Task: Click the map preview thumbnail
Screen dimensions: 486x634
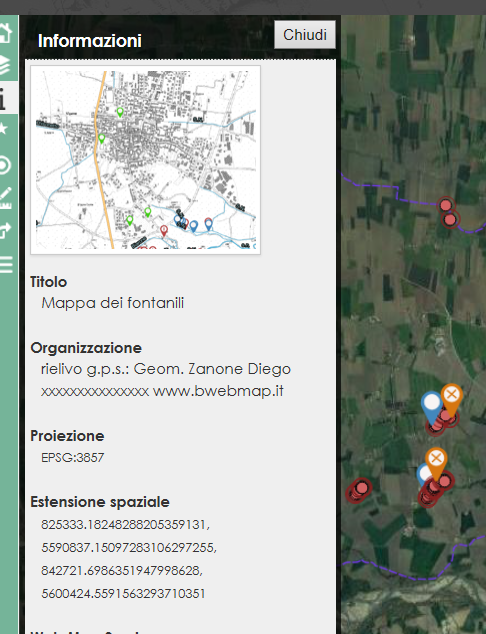Action: coord(146,160)
